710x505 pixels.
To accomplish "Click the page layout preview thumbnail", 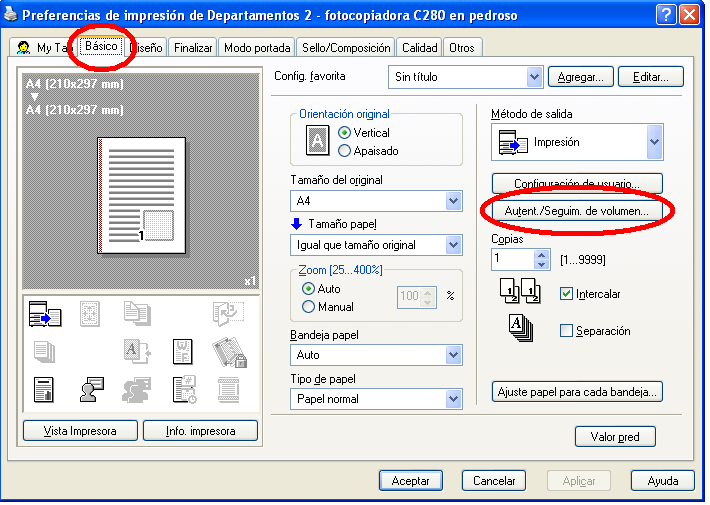I will [x=141, y=196].
